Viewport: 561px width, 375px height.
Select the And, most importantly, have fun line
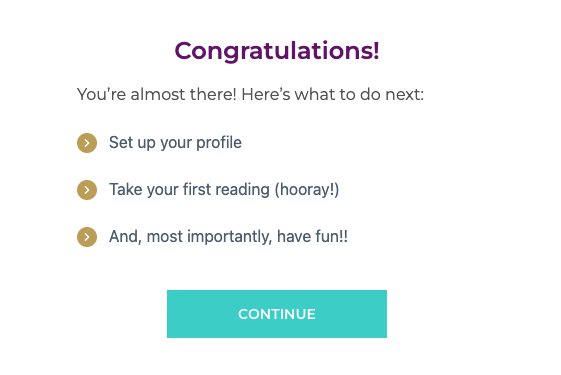click(228, 237)
